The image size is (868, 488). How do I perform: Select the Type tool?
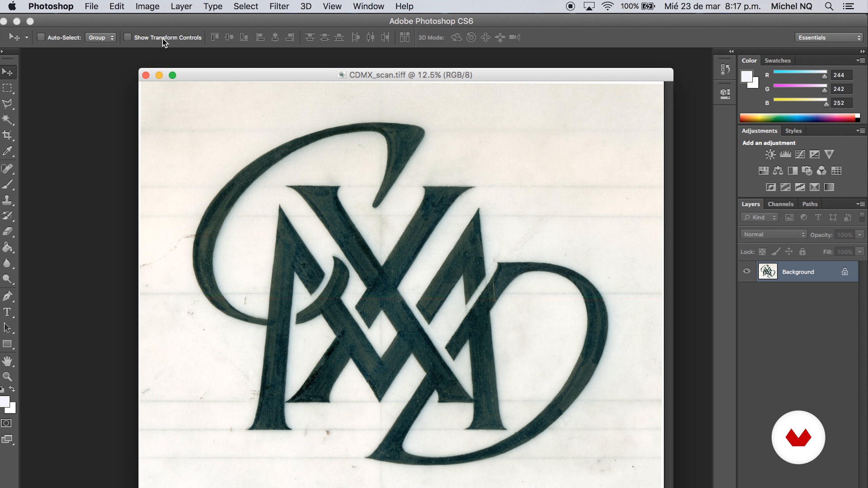(x=7, y=312)
